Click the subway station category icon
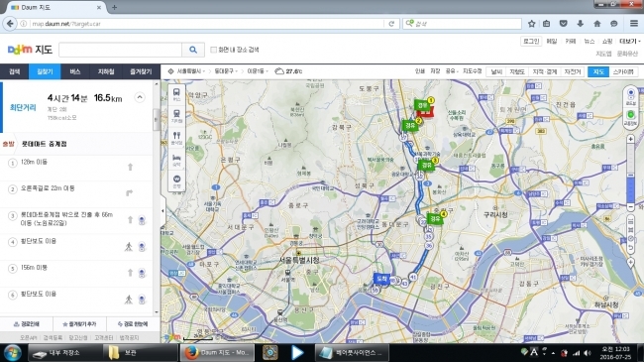 (x=176, y=116)
